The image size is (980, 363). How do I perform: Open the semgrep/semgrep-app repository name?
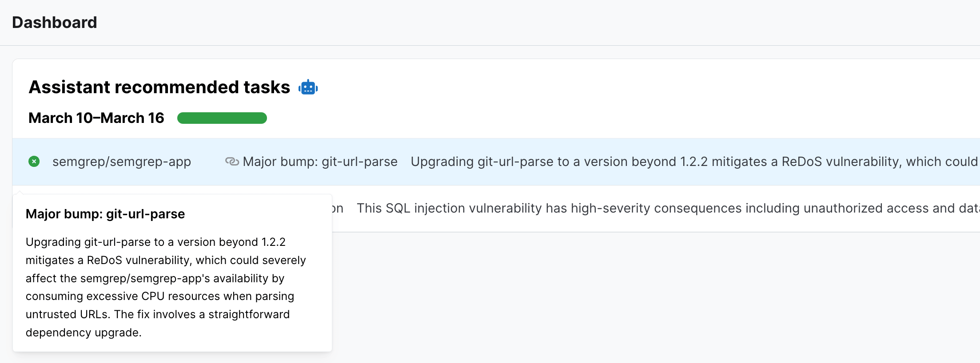121,162
